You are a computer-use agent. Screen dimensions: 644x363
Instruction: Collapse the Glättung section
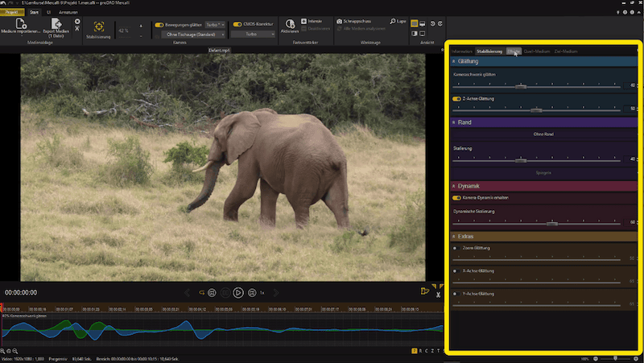454,61
